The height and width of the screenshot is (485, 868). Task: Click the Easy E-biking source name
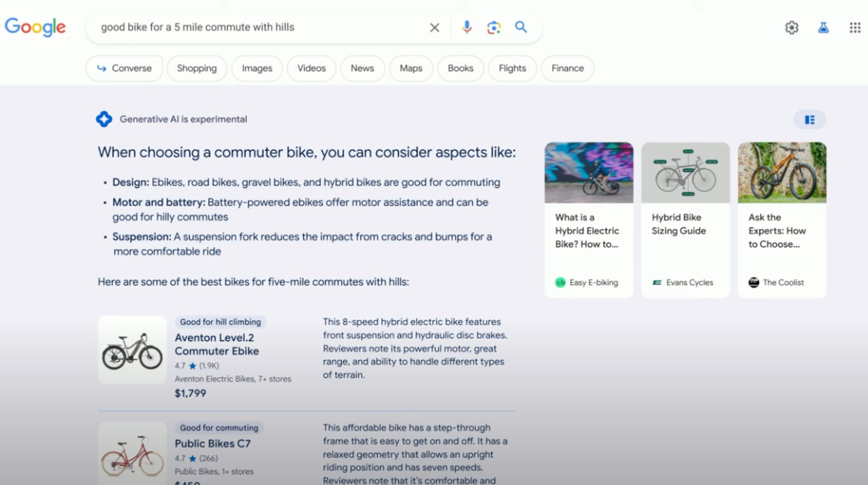[x=593, y=282]
